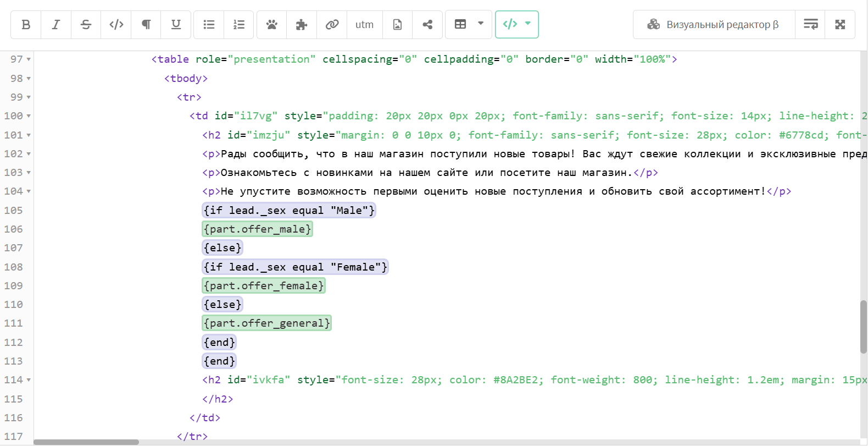Screen dimensions: 868x446
Task: Collapse td fold at line 100
Action: [29, 116]
